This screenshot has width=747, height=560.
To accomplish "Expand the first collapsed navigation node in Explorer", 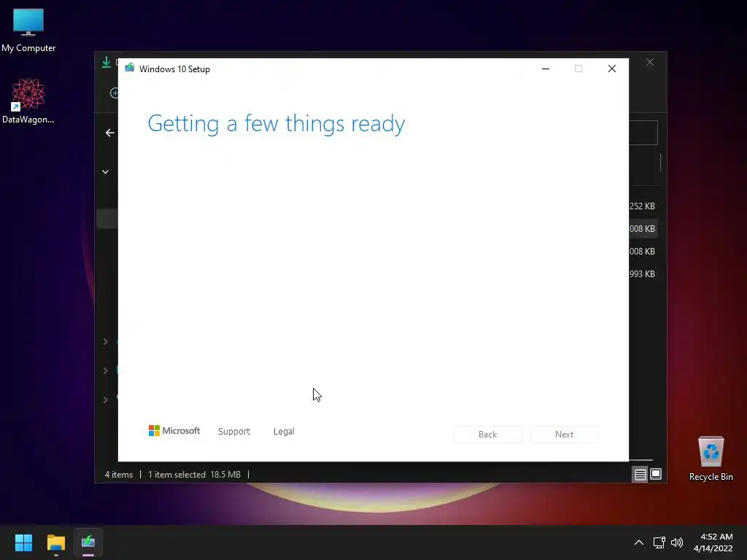I will [x=106, y=341].
